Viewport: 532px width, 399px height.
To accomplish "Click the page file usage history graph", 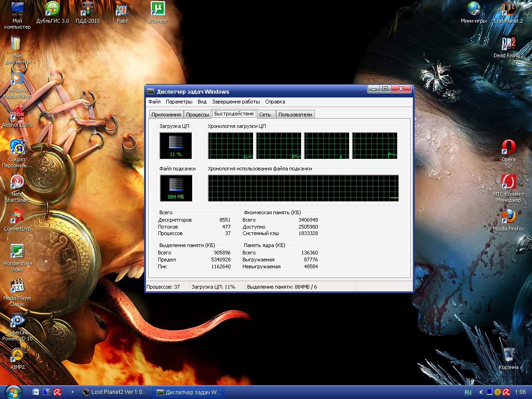I will pos(303,188).
